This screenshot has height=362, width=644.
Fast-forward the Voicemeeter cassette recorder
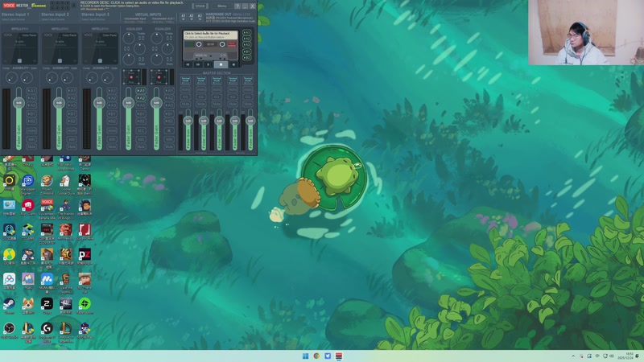[x=198, y=64]
